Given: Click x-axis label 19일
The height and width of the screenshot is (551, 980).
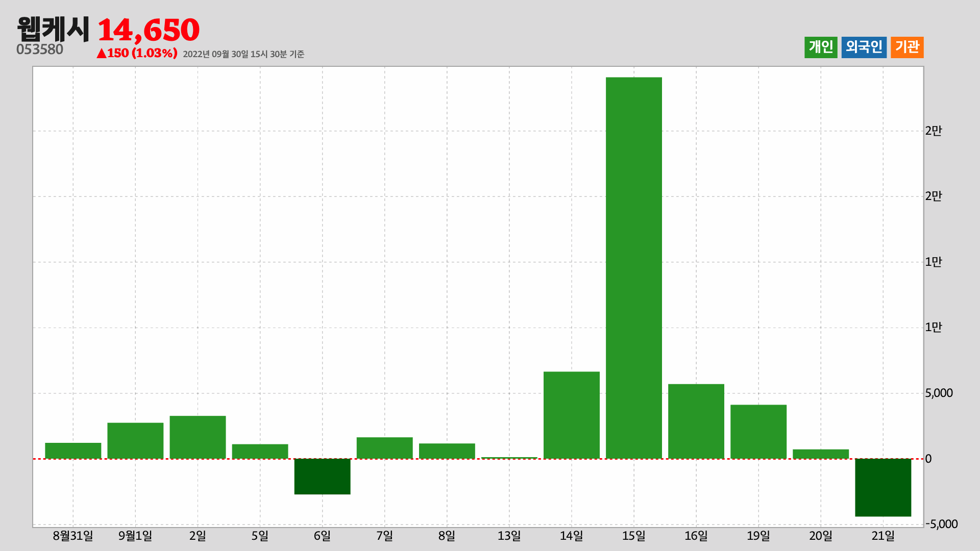Looking at the screenshot, I should pyautogui.click(x=758, y=536).
